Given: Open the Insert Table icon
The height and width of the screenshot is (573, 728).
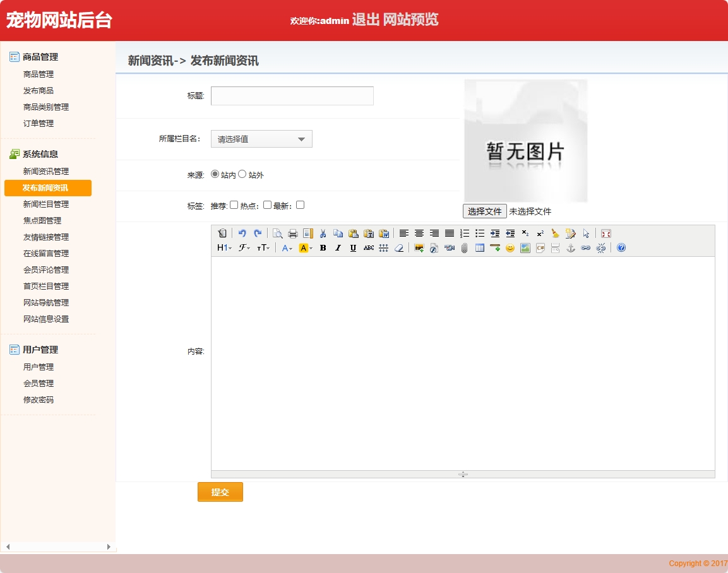Looking at the screenshot, I should [480, 247].
